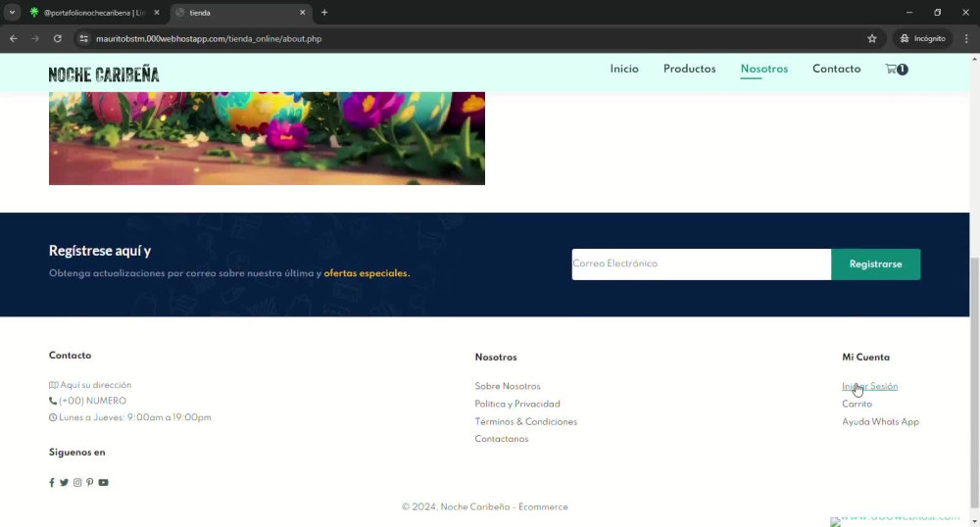
Task: Bookmark this page with the star icon
Action: [x=872, y=39]
